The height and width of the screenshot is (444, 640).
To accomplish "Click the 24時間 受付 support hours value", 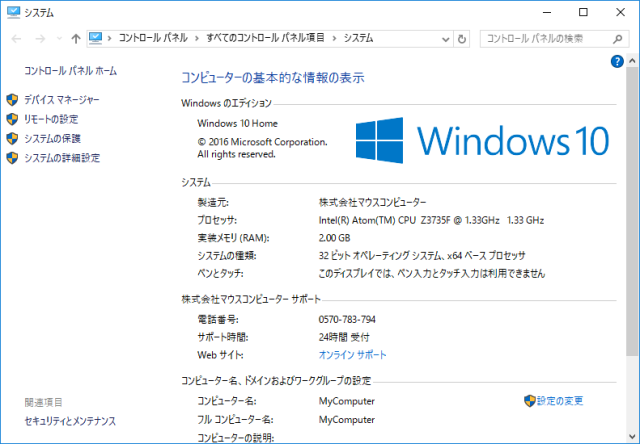I will point(344,337).
